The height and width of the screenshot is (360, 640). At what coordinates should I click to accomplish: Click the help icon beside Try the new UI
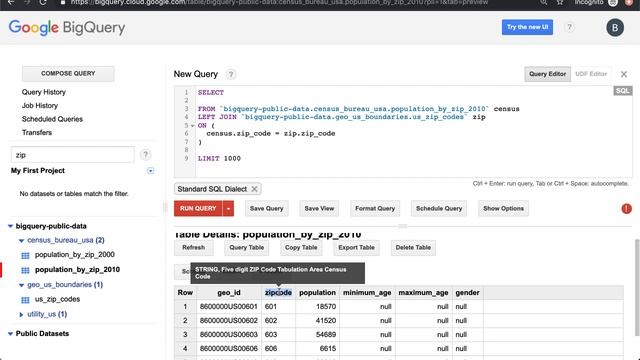(569, 27)
